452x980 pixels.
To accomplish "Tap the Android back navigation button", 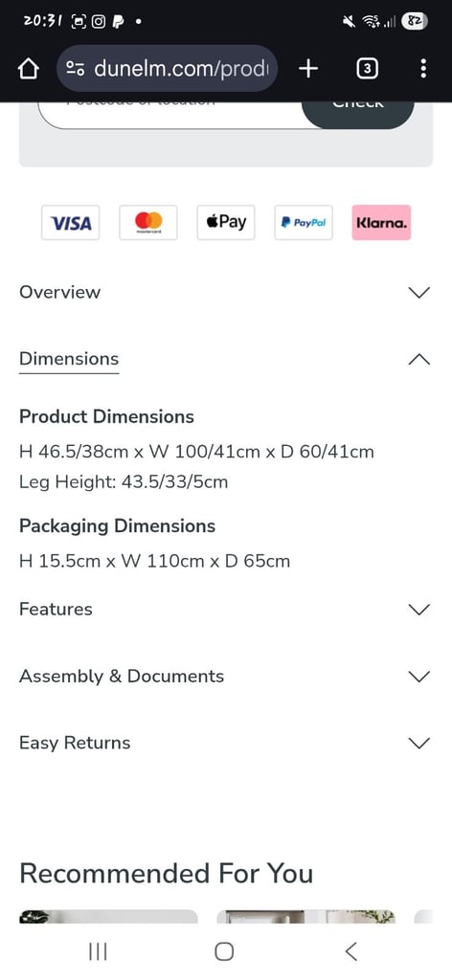I will (351, 951).
